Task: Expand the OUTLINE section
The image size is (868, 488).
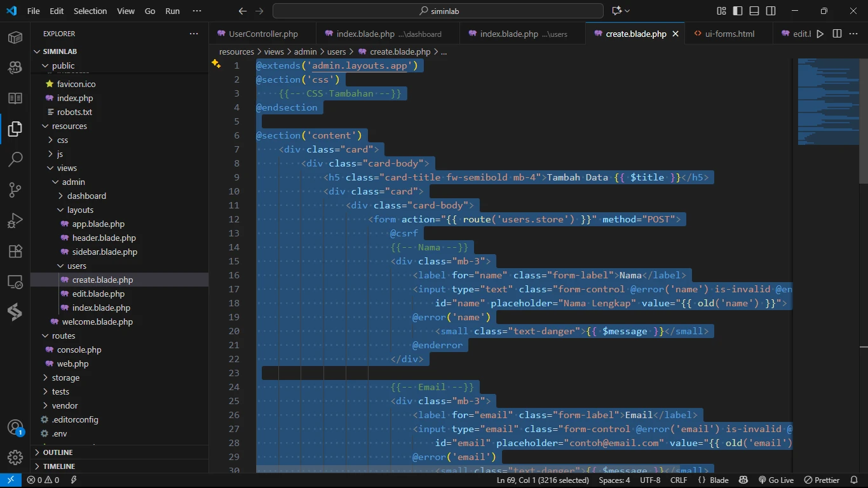Action: coord(58,452)
